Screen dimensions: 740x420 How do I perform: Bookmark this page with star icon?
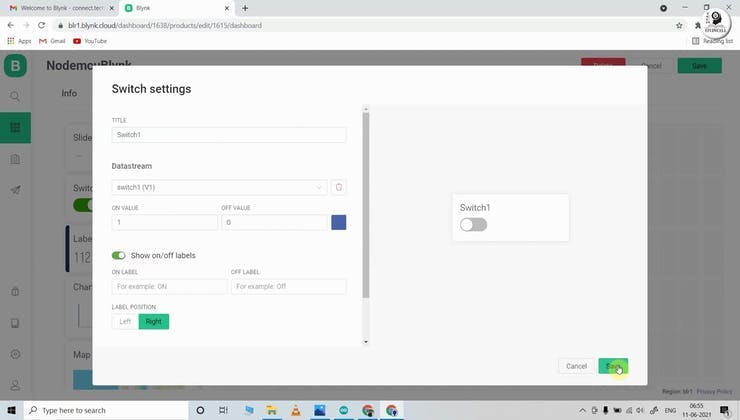coord(679,25)
